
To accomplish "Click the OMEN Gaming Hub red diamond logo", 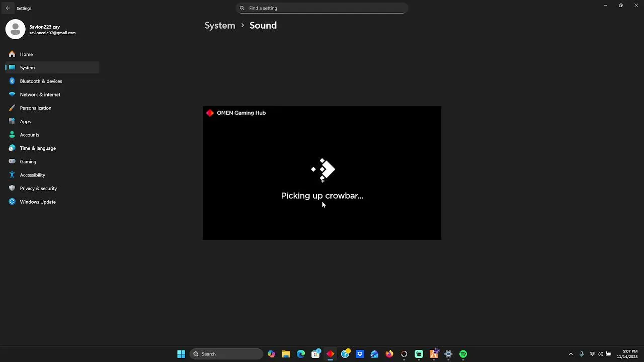I will (x=210, y=113).
